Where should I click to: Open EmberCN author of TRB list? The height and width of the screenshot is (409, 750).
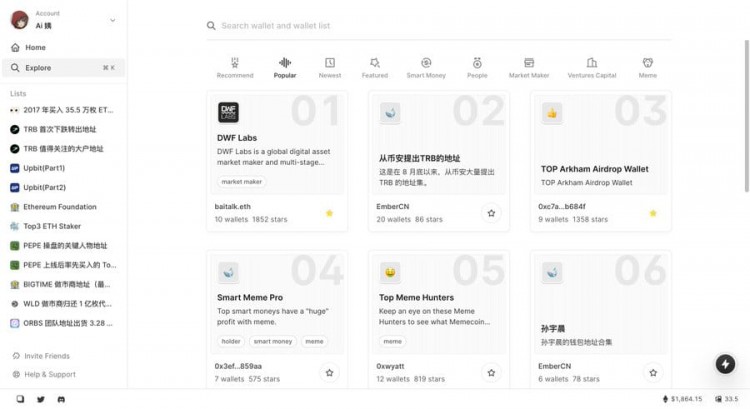pos(393,207)
